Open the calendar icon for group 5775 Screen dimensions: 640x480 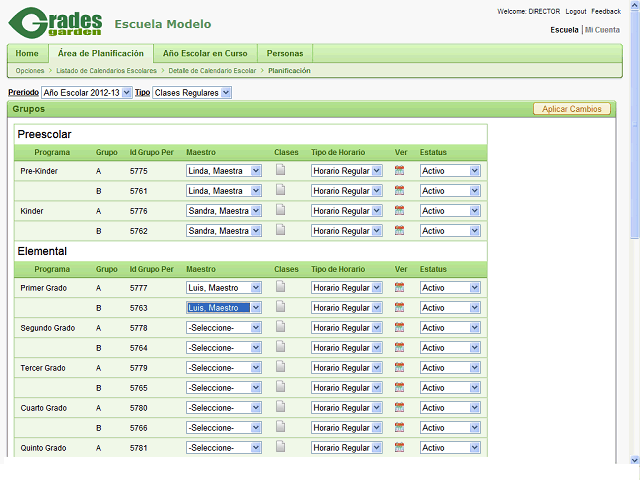click(x=399, y=171)
